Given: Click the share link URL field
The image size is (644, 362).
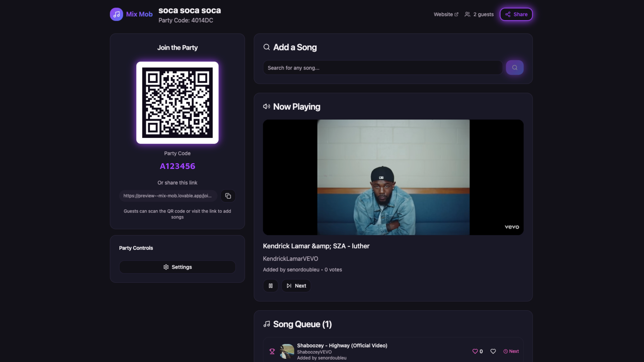Looking at the screenshot, I should [x=168, y=196].
